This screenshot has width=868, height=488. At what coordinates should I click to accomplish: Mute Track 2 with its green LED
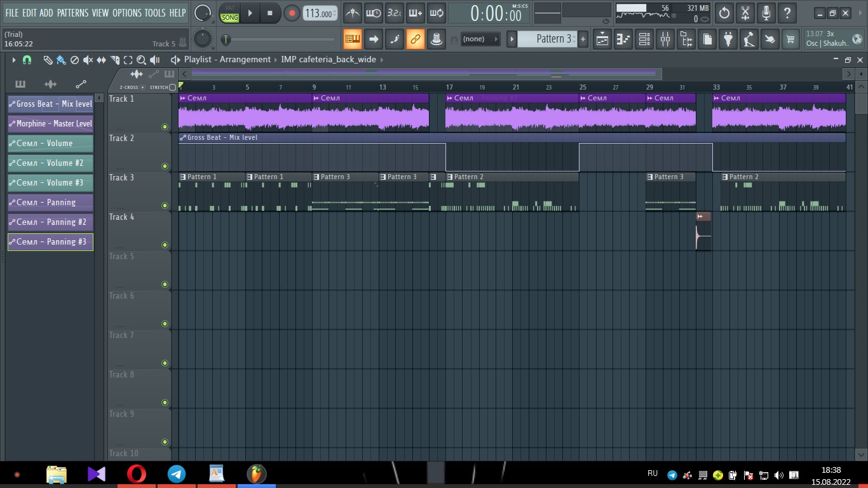point(165,166)
